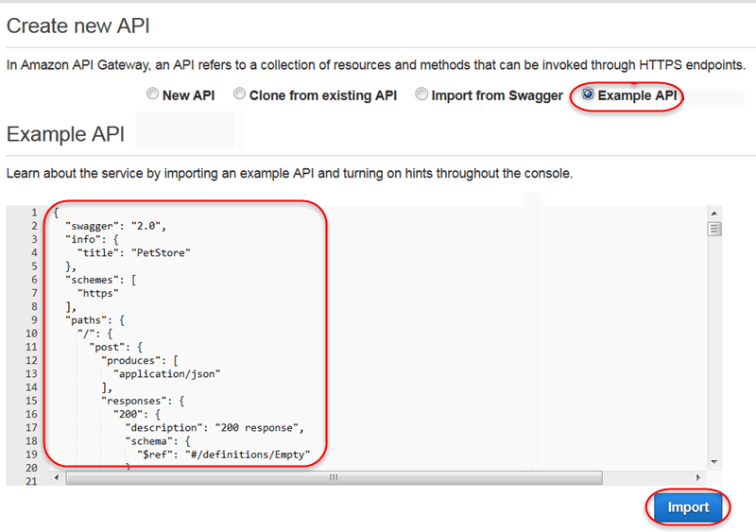Select Import from Swagger radio button
This screenshot has width=756, height=532.
(421, 94)
